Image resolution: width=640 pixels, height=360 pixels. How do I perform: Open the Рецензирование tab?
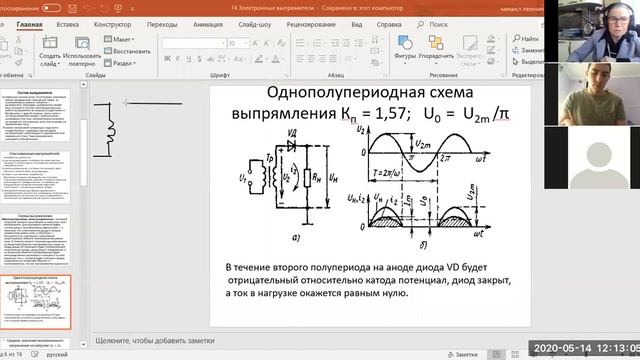pyautogui.click(x=311, y=24)
